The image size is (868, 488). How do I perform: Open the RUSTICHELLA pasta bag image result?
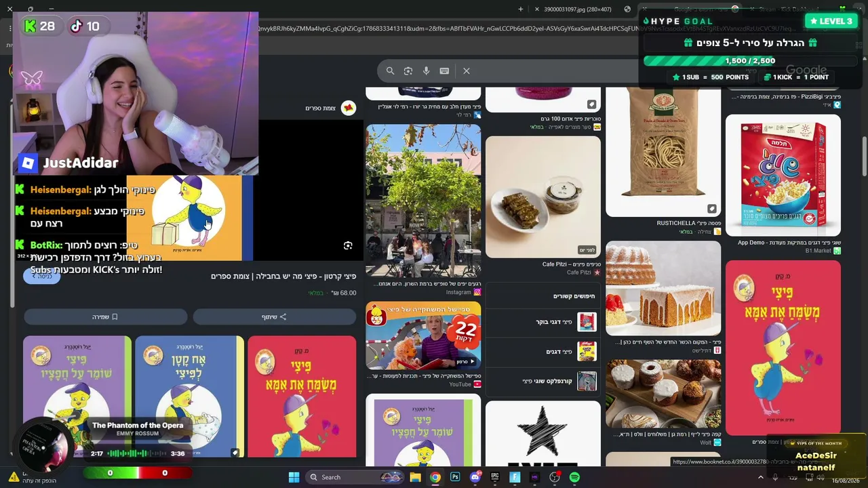663,152
